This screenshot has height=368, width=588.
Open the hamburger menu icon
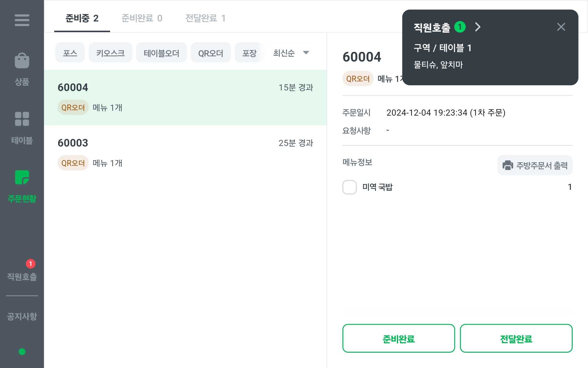(22, 20)
